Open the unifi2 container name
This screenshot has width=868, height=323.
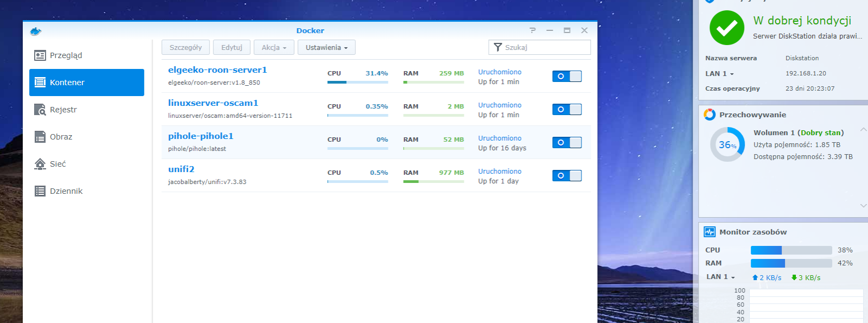click(x=181, y=169)
